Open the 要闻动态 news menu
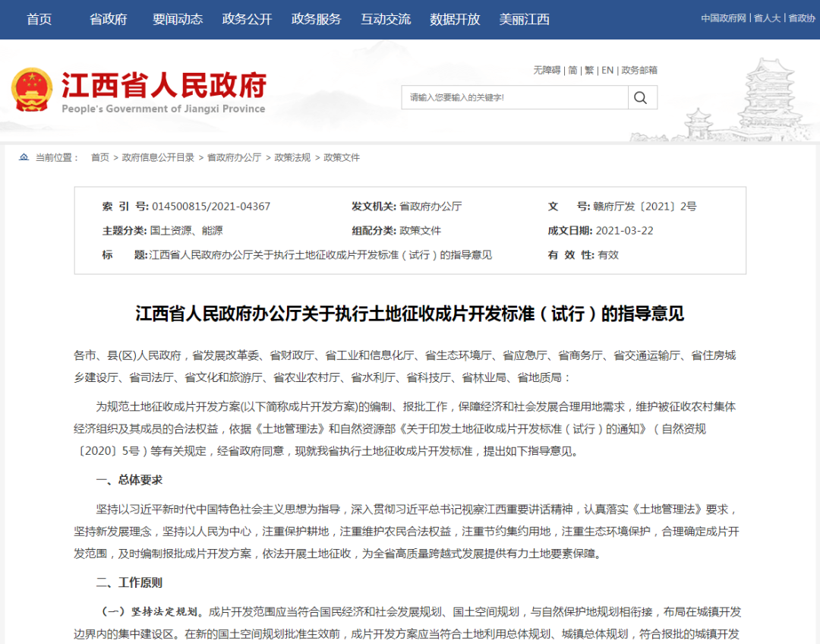Image resolution: width=820 pixels, height=644 pixels. click(177, 18)
